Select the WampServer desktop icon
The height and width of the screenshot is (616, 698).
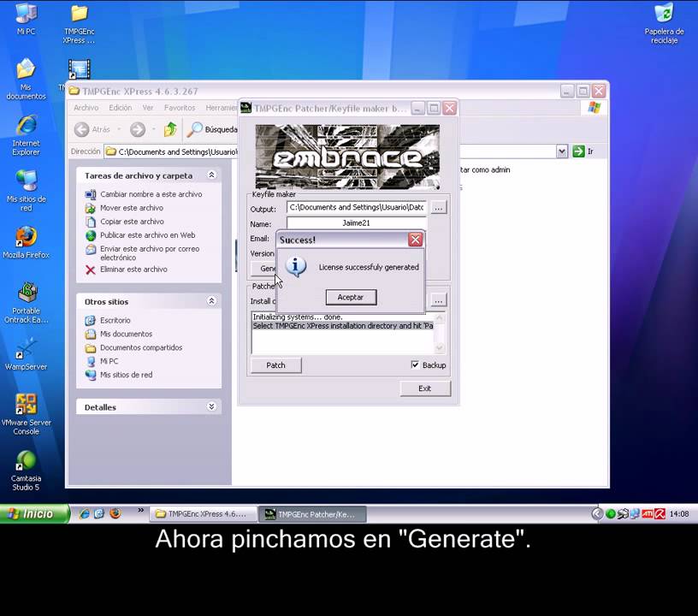point(26,355)
